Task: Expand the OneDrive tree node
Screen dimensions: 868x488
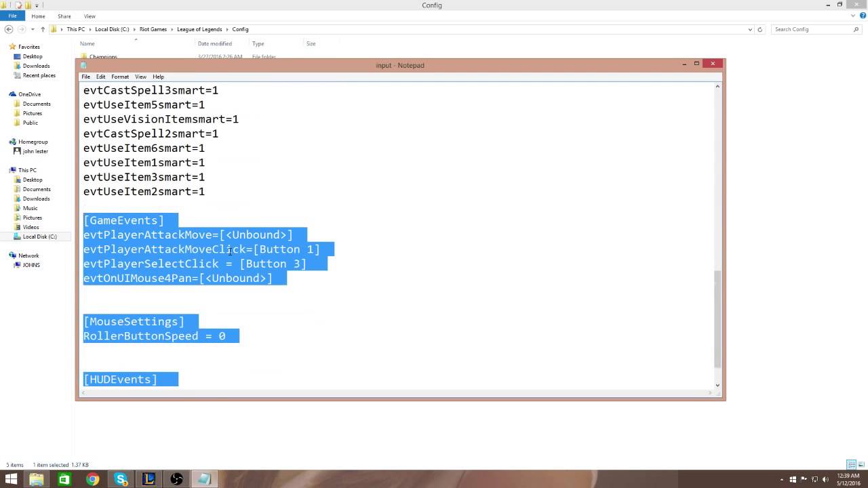Action: point(6,94)
